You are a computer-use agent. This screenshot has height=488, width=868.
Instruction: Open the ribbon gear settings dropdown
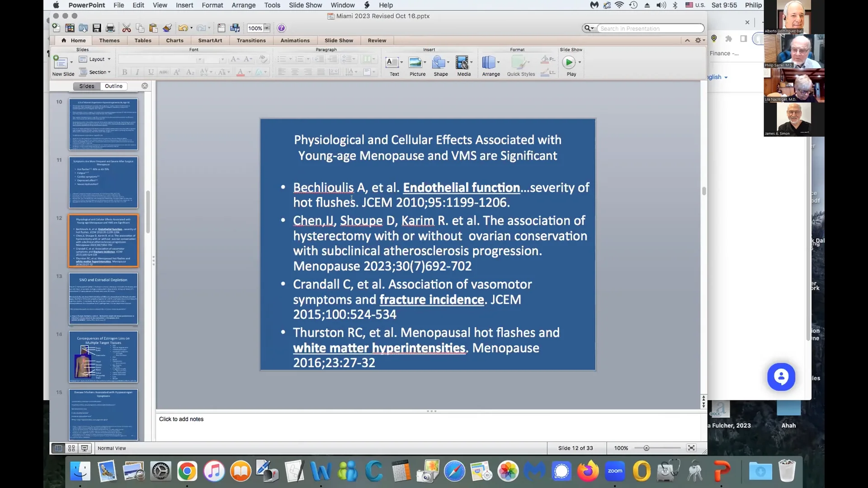(700, 40)
